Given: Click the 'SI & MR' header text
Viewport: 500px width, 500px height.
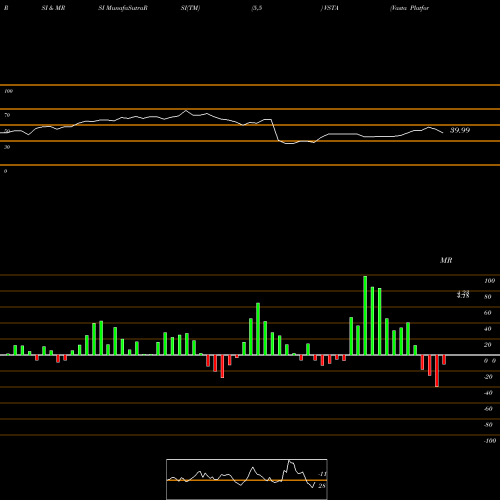Looking at the screenshot, I should (x=53, y=8).
